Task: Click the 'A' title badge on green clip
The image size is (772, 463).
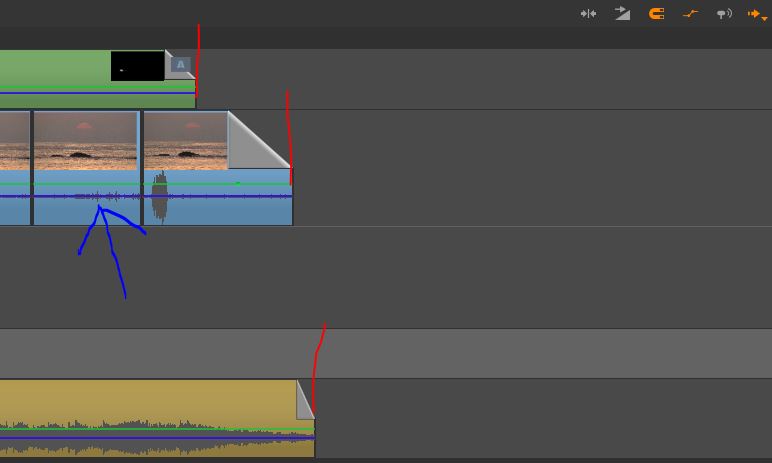Action: [x=181, y=65]
